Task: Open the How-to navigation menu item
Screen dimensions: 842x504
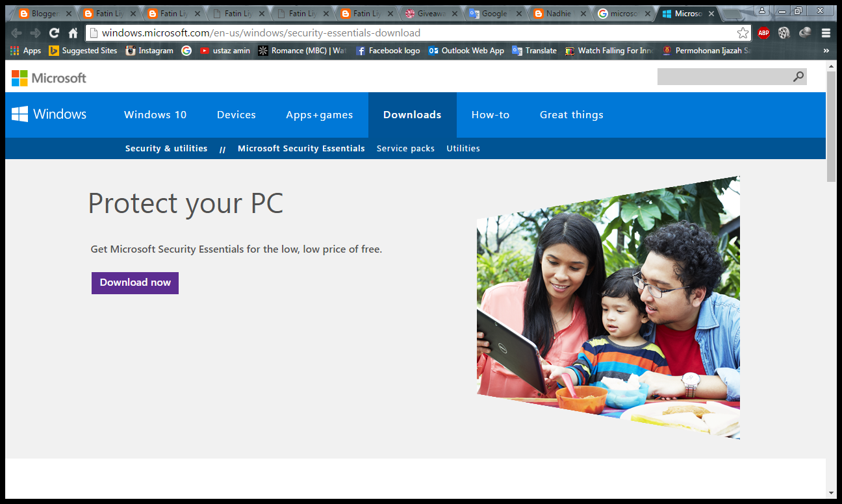Action: [491, 114]
